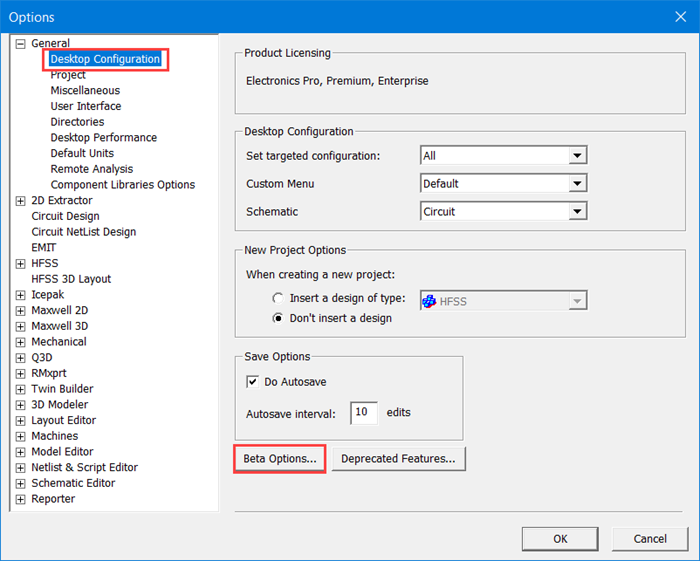Screen dimensions: 700x561
Task: Select Circuit Design in the tree
Action: coord(65,216)
